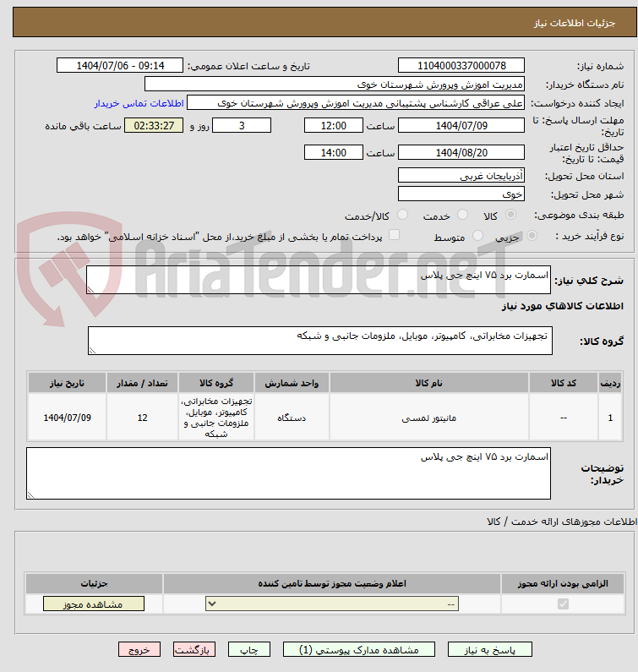Select the 'کالا' radio button
Viewport: 638px width, 672px height.
[x=510, y=215]
